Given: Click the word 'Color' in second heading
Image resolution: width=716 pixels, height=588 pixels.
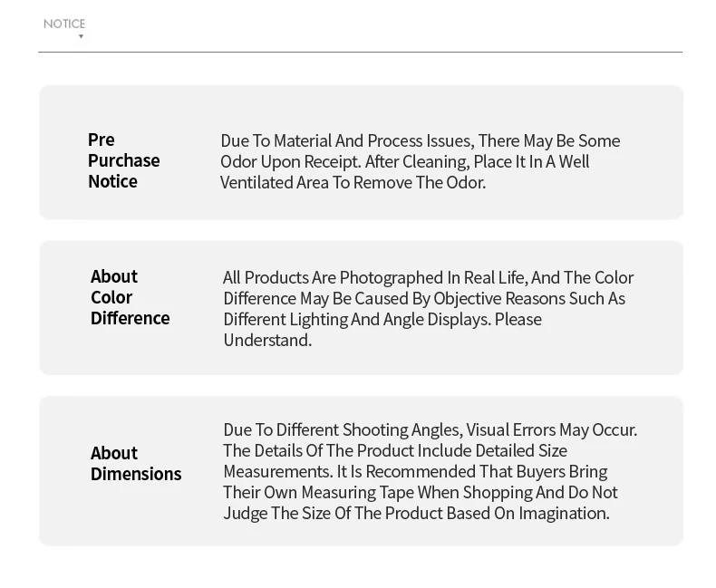Looking at the screenshot, I should point(111,297).
